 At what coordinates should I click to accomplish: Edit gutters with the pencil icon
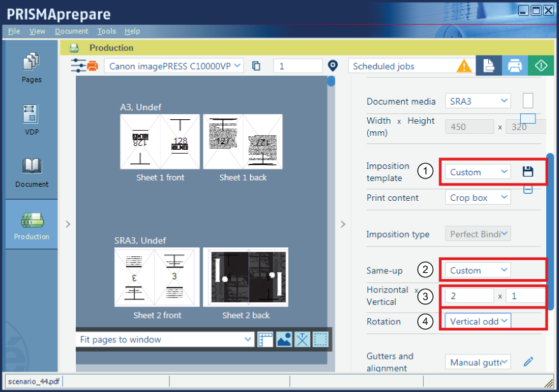click(x=528, y=362)
